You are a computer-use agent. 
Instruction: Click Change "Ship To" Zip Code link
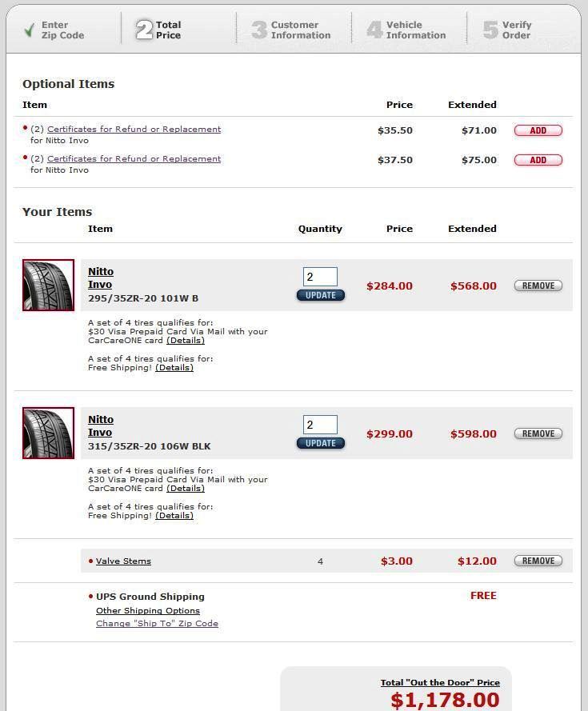157,624
